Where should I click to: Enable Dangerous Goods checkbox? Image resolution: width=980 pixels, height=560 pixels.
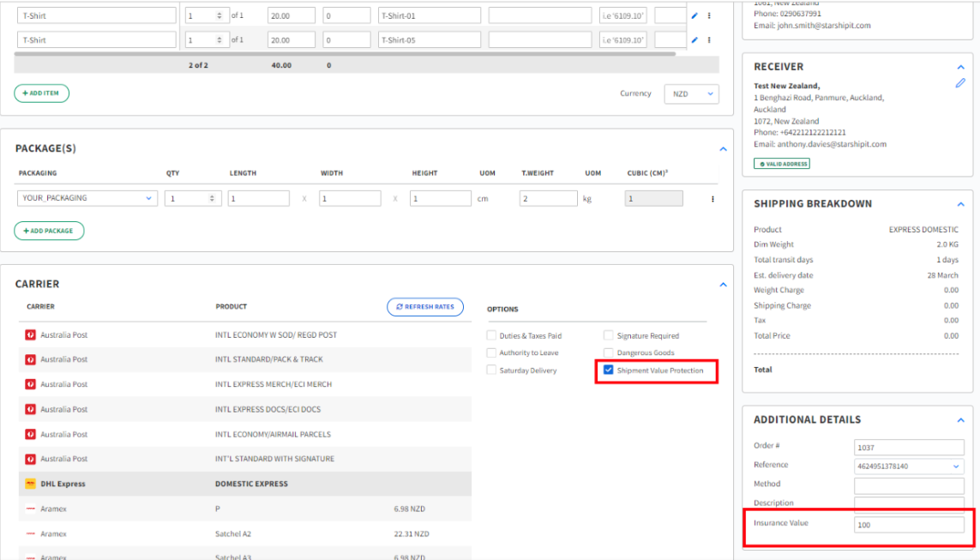(x=608, y=352)
